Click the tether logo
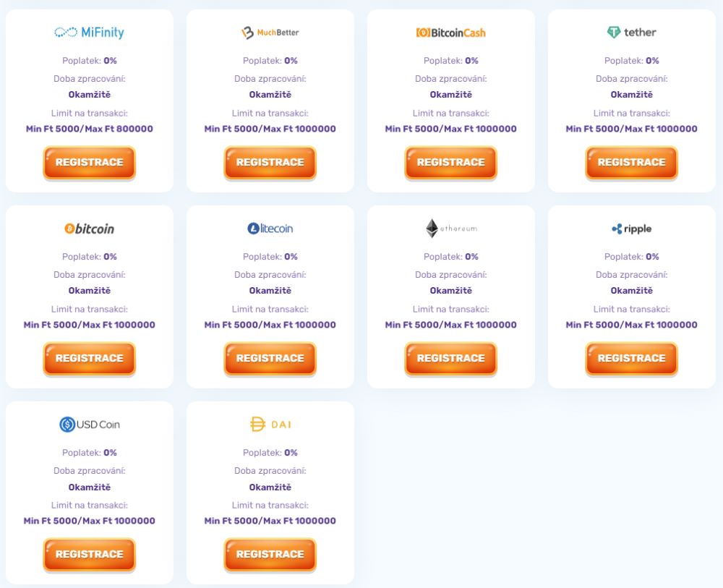Viewport: 723px width, 588px height. click(x=632, y=33)
